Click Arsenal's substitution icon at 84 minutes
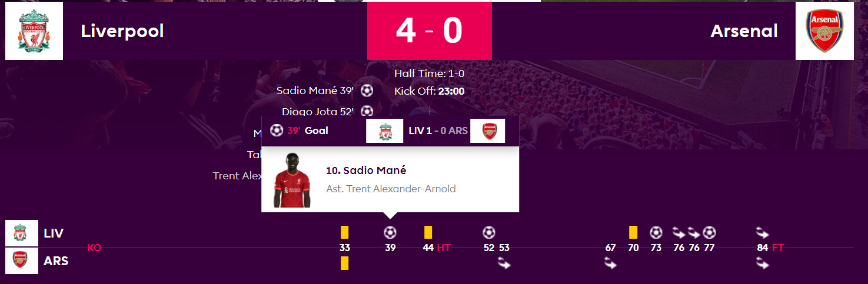 [x=763, y=264]
